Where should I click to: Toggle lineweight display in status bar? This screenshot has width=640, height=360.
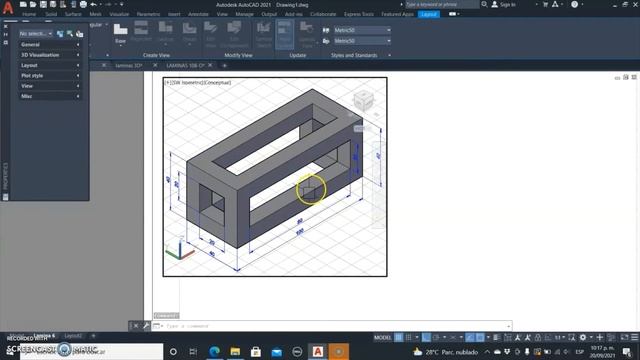pyautogui.click(x=496, y=337)
